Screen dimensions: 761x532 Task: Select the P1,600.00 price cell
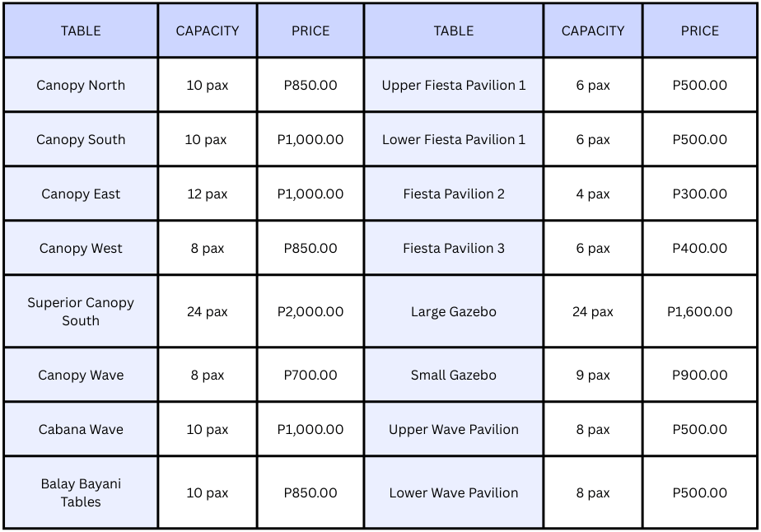[699, 311]
